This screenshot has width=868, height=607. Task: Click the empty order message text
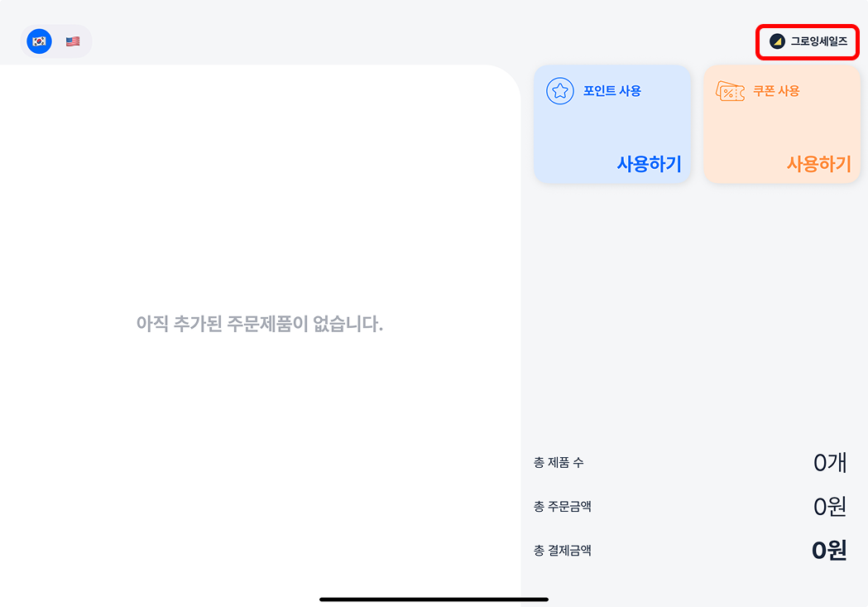pyautogui.click(x=260, y=324)
